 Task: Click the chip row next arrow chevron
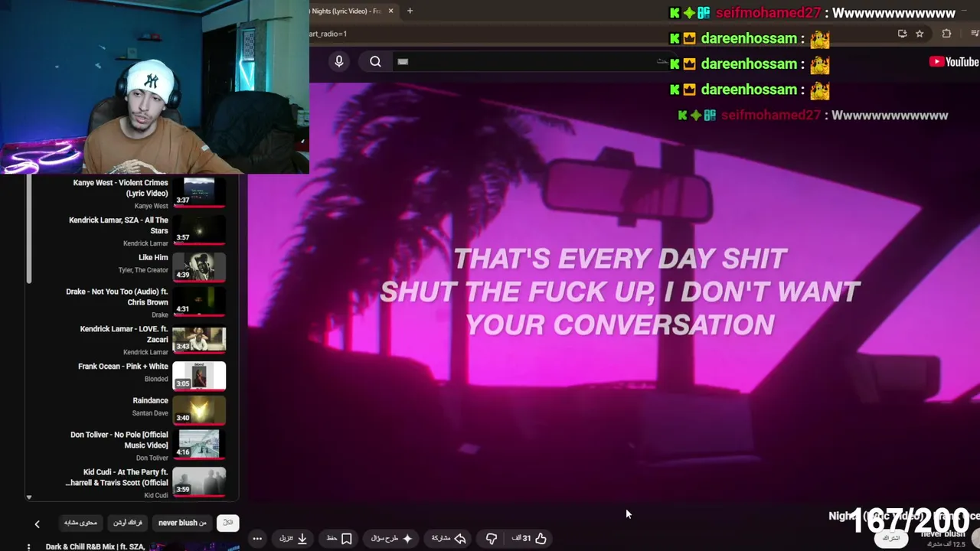(37, 523)
